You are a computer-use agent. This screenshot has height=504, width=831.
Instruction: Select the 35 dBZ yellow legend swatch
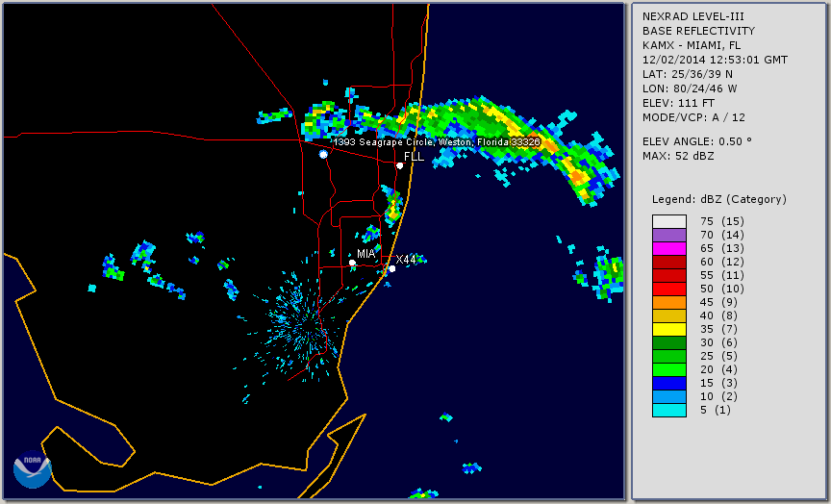(669, 330)
